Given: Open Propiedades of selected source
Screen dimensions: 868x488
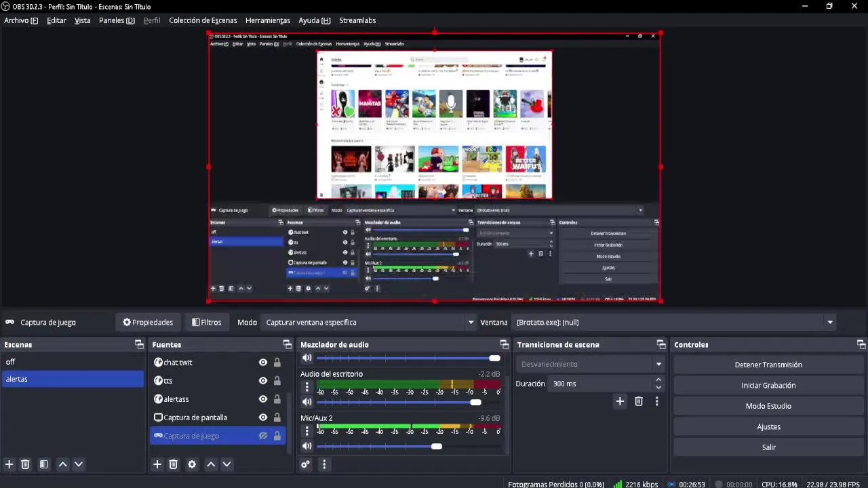Looking at the screenshot, I should tap(148, 323).
